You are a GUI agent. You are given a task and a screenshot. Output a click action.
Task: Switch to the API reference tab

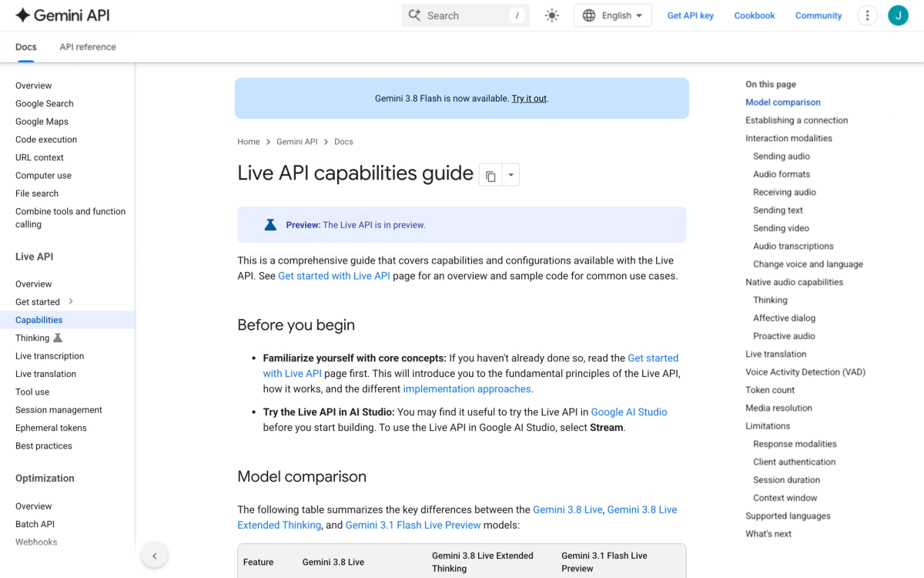coord(88,47)
